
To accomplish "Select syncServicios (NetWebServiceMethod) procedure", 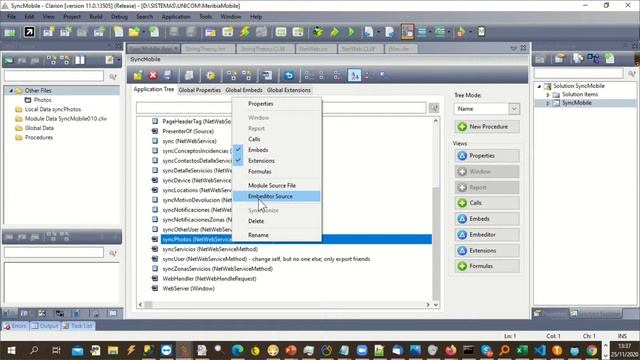I will pos(210,249).
